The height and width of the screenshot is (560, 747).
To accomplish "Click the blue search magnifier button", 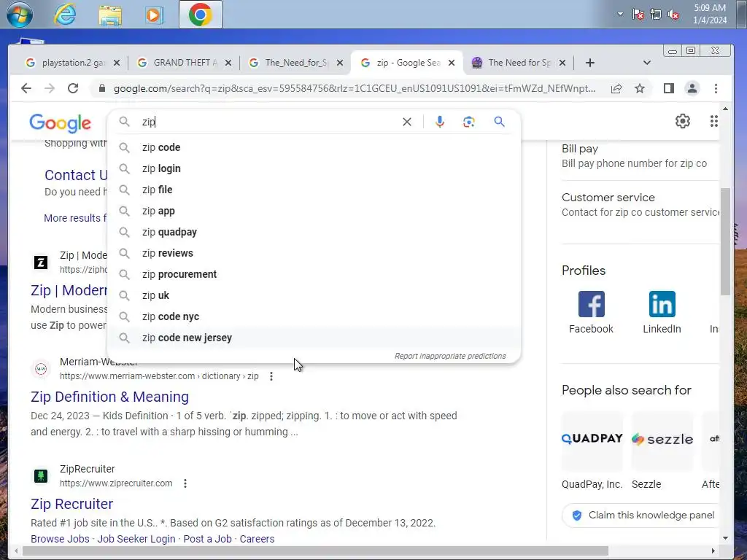I will point(499,122).
